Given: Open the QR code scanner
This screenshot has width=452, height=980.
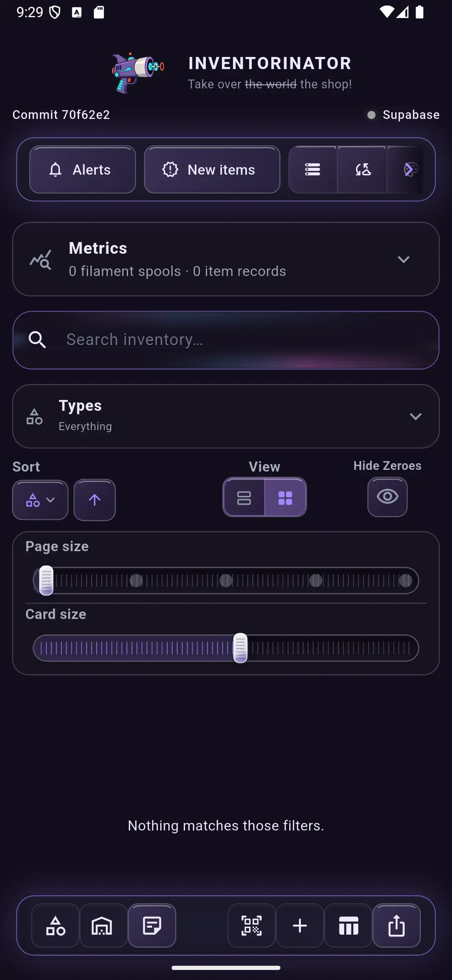Looking at the screenshot, I should pyautogui.click(x=252, y=926).
